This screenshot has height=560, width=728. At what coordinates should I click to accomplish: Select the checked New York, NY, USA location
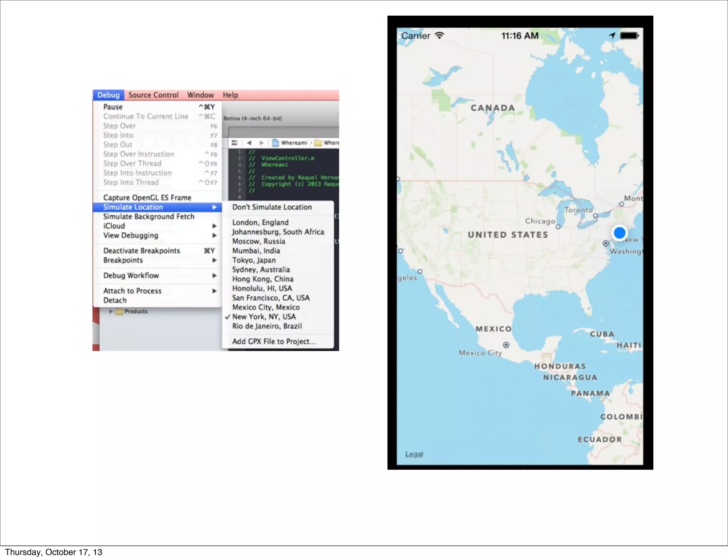[x=264, y=317]
